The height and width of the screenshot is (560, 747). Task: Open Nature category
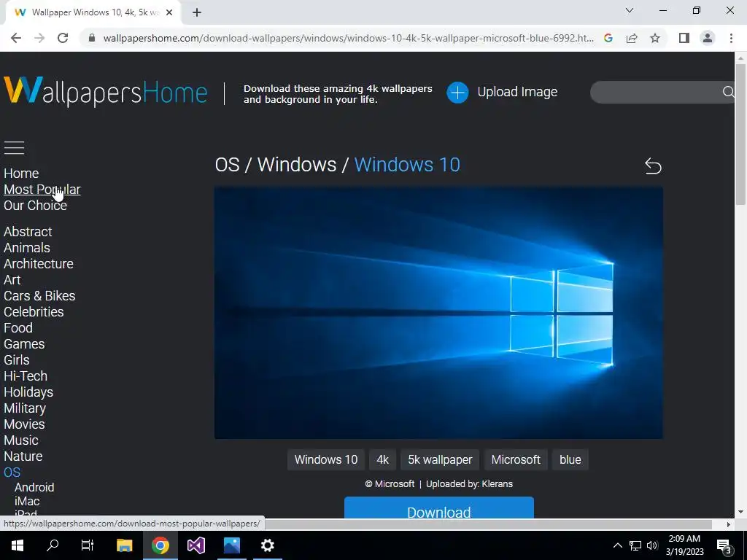(23, 456)
